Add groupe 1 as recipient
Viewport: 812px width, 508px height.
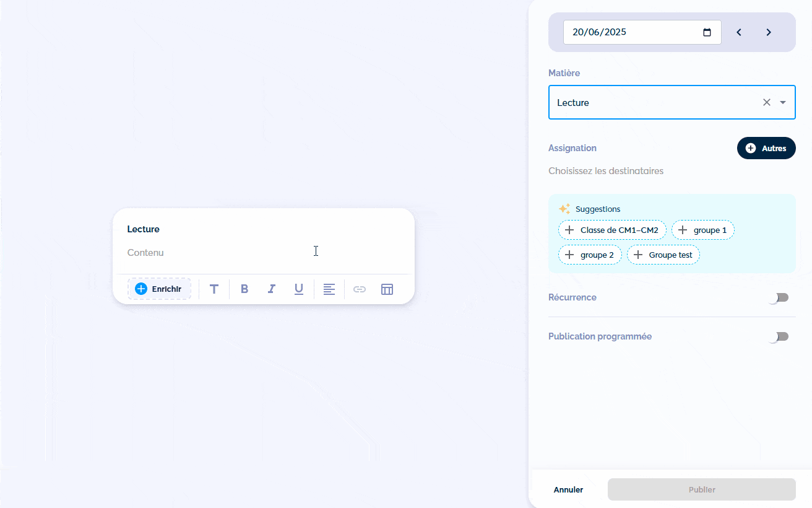click(x=702, y=230)
